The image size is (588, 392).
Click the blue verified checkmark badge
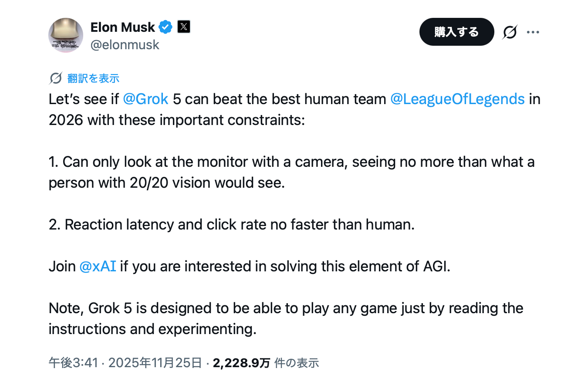click(x=166, y=27)
